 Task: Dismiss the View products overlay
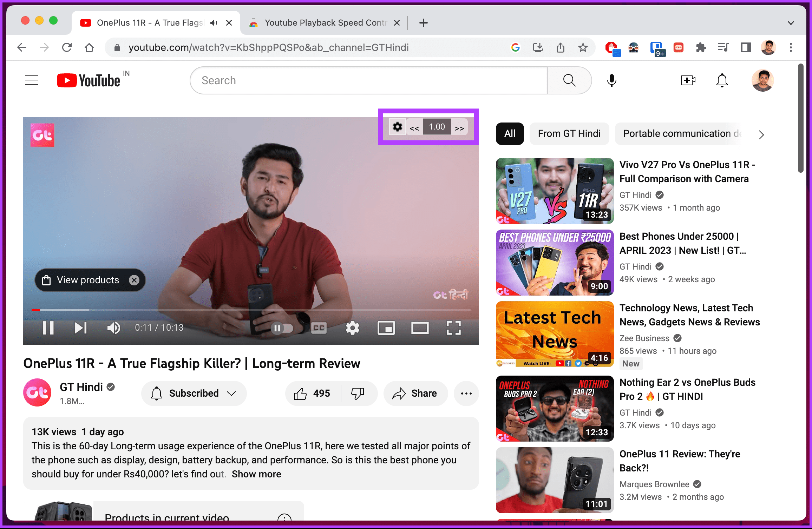pos(134,280)
